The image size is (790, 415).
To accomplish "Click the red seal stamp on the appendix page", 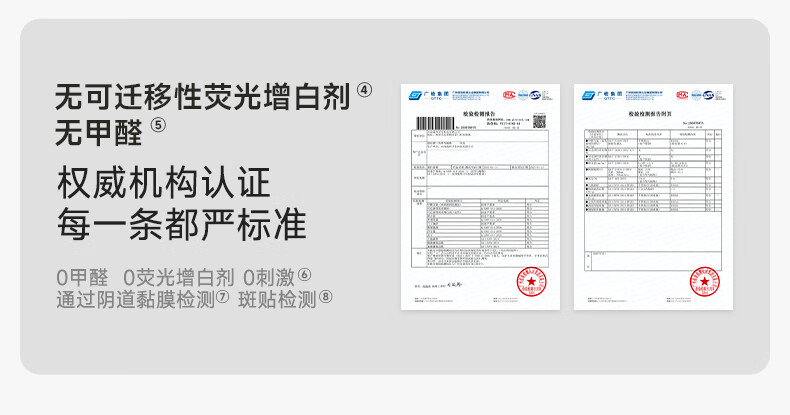I will (x=704, y=282).
